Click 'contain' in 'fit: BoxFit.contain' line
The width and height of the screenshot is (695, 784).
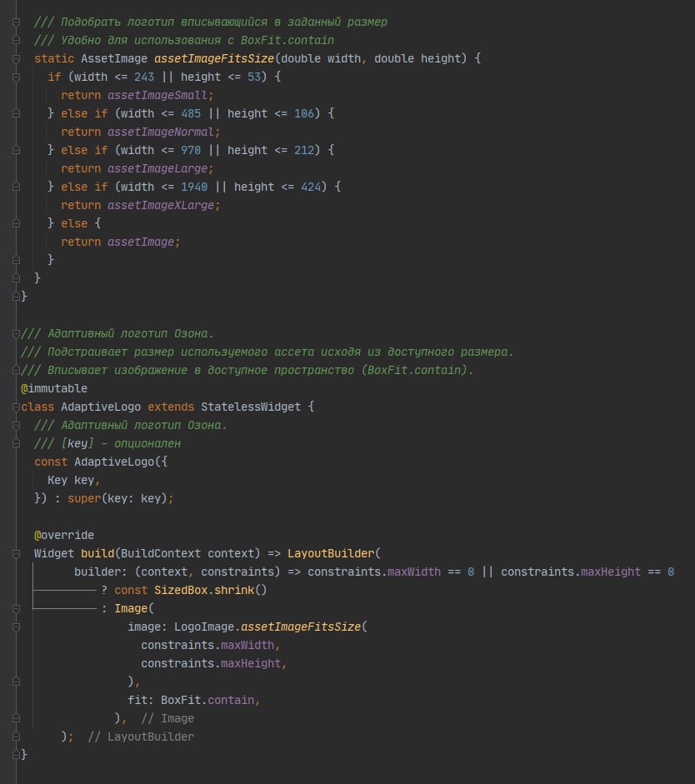coord(231,700)
